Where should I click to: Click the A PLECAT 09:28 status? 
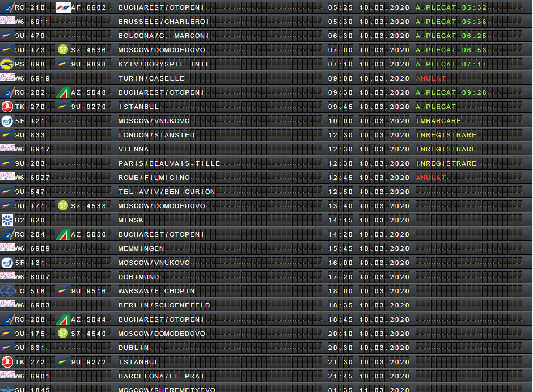coord(451,92)
